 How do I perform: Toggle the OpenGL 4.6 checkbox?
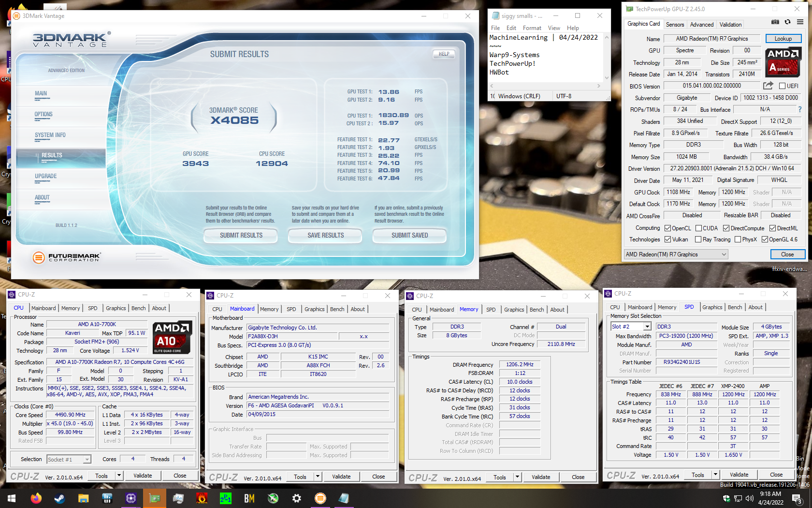tap(765, 239)
